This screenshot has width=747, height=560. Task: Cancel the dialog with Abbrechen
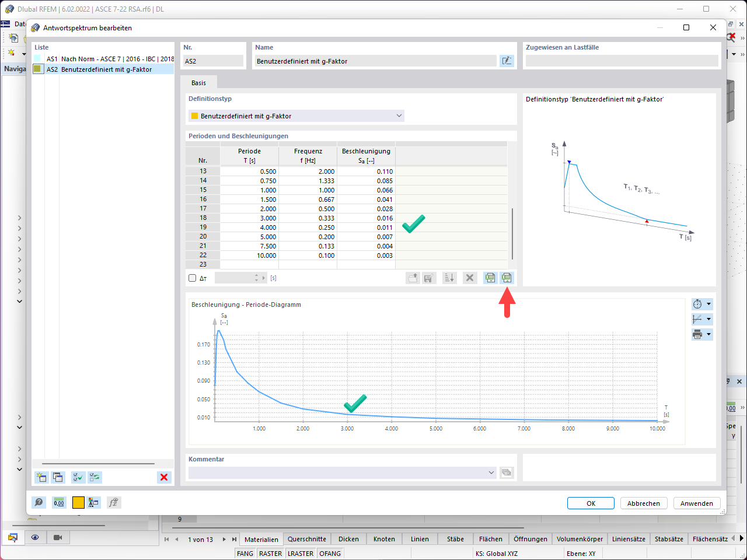pyautogui.click(x=644, y=503)
